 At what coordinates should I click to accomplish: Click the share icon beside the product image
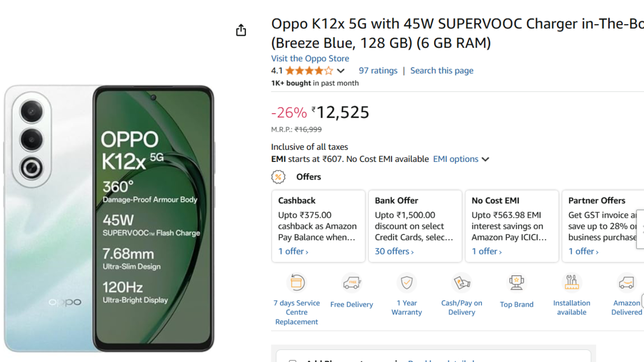click(241, 30)
